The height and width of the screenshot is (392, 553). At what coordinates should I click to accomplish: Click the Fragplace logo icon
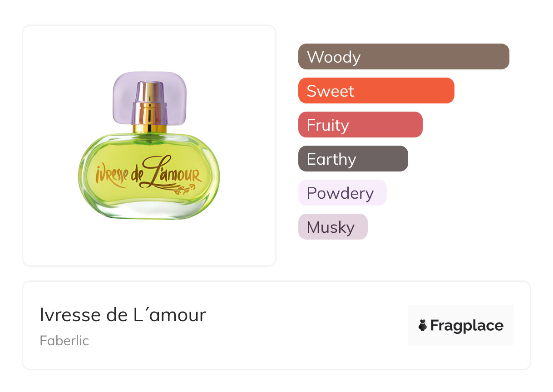[x=423, y=325]
